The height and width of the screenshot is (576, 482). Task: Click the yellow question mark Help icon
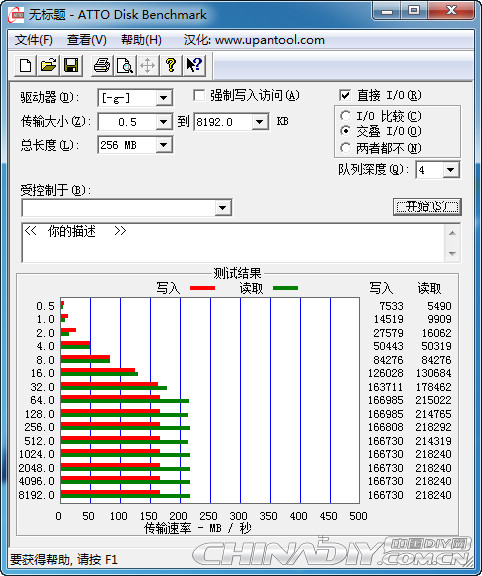(x=171, y=65)
